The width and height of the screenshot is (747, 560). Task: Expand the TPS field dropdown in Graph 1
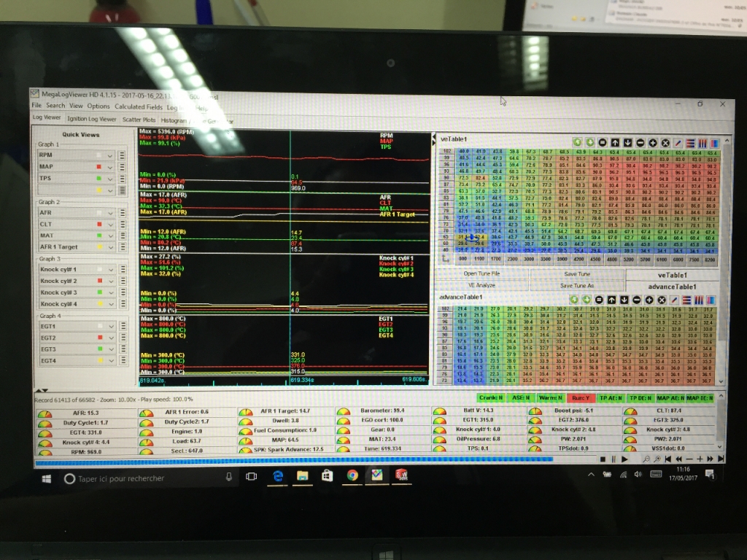110,179
